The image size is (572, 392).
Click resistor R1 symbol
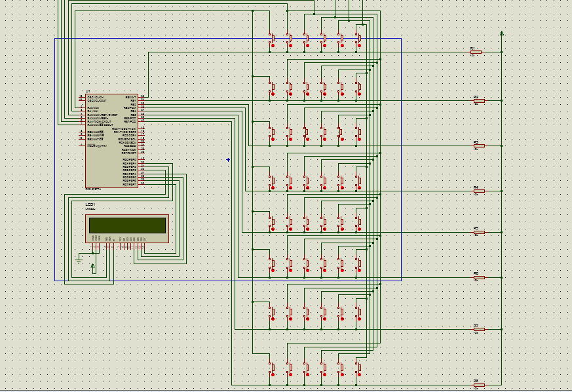[476, 52]
